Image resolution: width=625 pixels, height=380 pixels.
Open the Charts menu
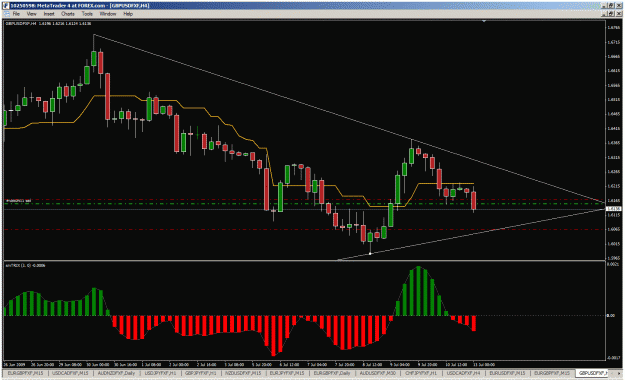point(68,14)
